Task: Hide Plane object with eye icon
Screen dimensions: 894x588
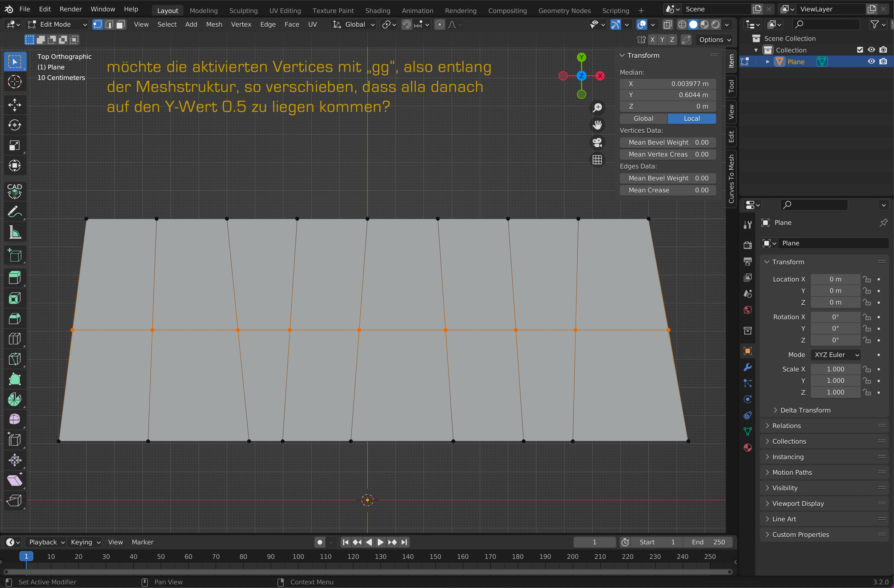Action: 871,62
